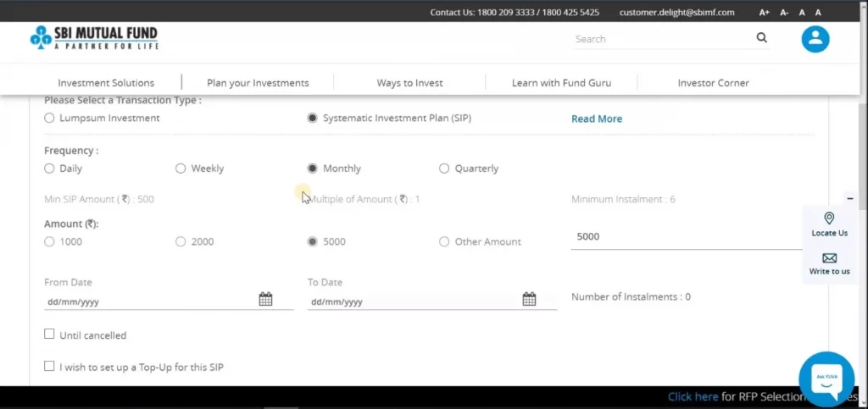Click the 'Frequency :' label
The width and height of the screenshot is (868, 409).
pyautogui.click(x=71, y=151)
